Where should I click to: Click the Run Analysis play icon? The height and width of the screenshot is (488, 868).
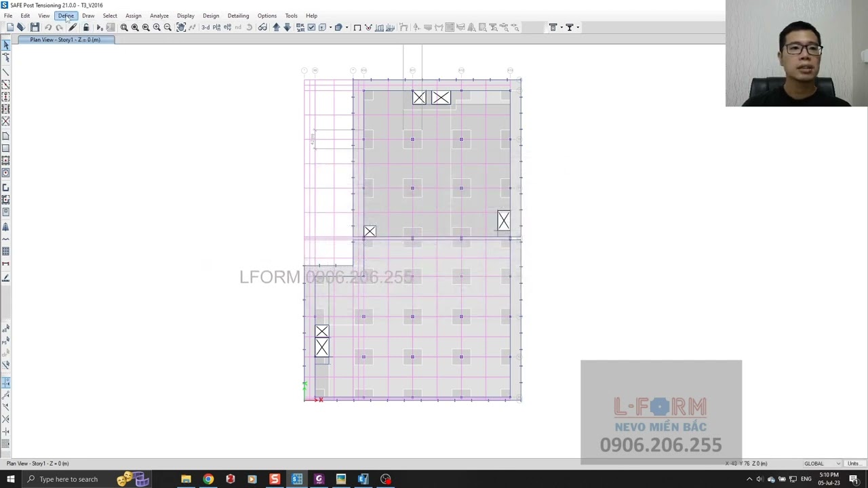(x=99, y=27)
